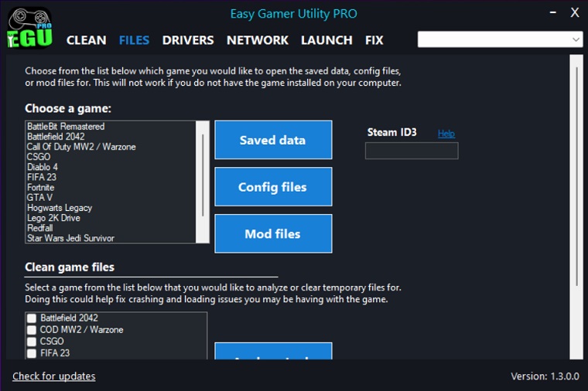The image size is (588, 391).
Task: Tick the CSGO checkbox
Action: click(32, 342)
